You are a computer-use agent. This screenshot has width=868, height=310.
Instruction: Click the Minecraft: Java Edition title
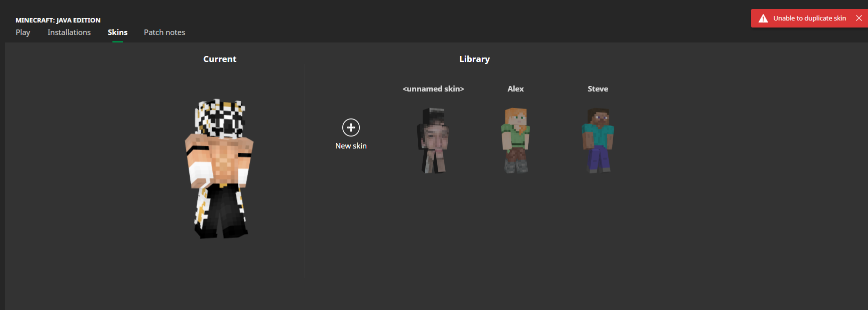[58, 20]
